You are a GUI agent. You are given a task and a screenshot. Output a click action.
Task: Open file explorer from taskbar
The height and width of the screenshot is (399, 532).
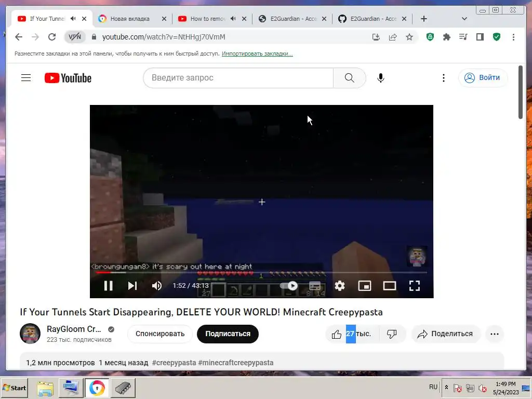tap(45, 388)
